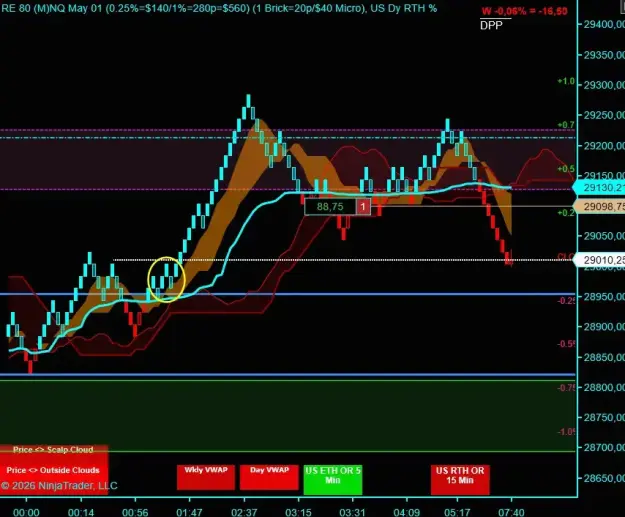Click the white 29010,25 current price marker
The height and width of the screenshot is (517, 625).
(x=599, y=260)
